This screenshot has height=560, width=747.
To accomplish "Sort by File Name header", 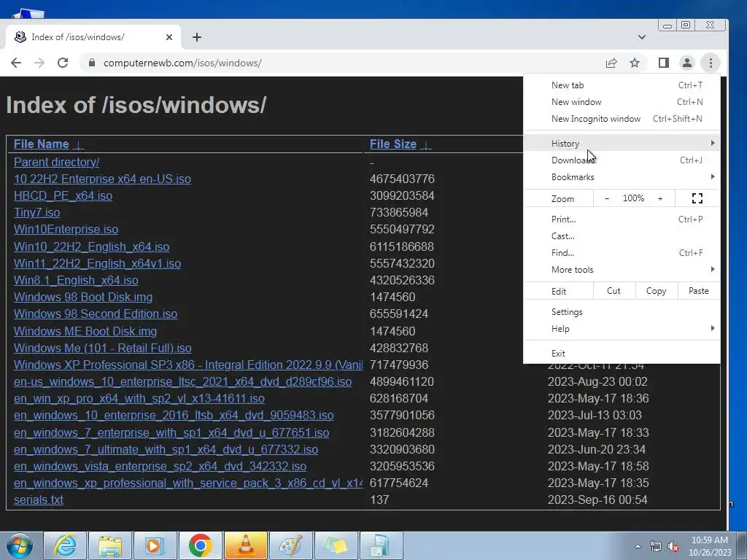I will point(41,144).
